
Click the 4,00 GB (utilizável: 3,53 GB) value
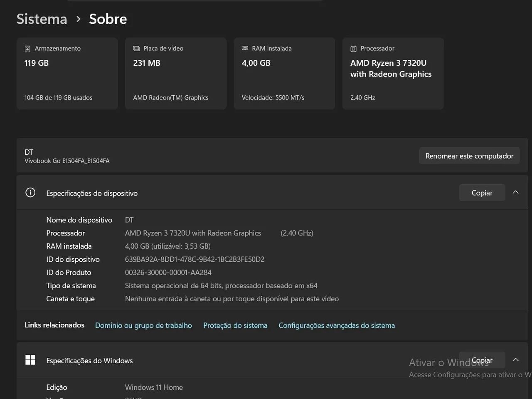click(x=168, y=246)
